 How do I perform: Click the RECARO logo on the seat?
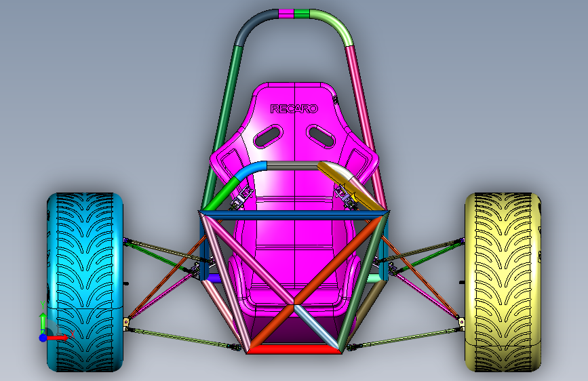(x=294, y=108)
